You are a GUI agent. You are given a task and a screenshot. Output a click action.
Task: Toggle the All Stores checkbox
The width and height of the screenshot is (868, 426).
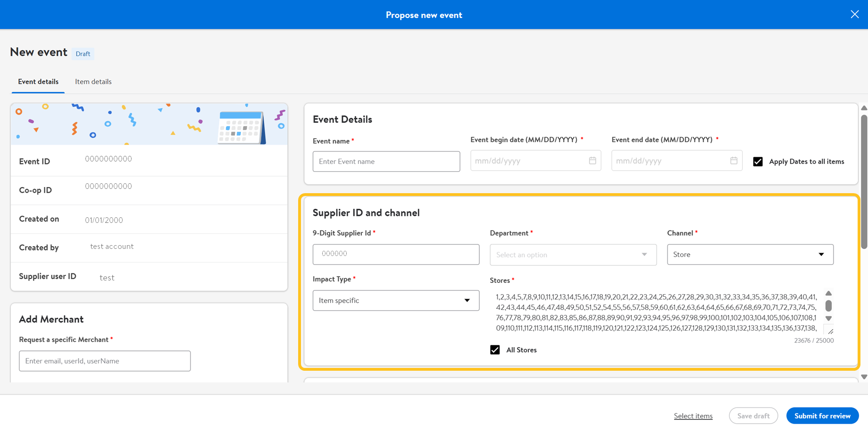tap(495, 350)
